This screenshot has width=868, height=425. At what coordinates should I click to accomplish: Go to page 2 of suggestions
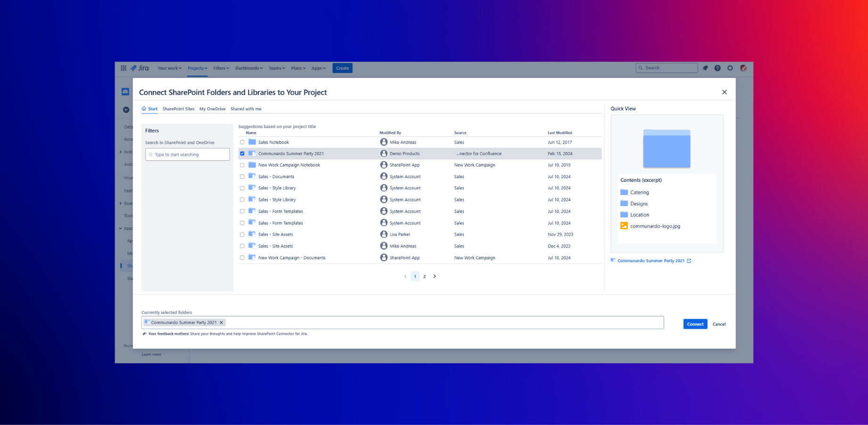425,276
